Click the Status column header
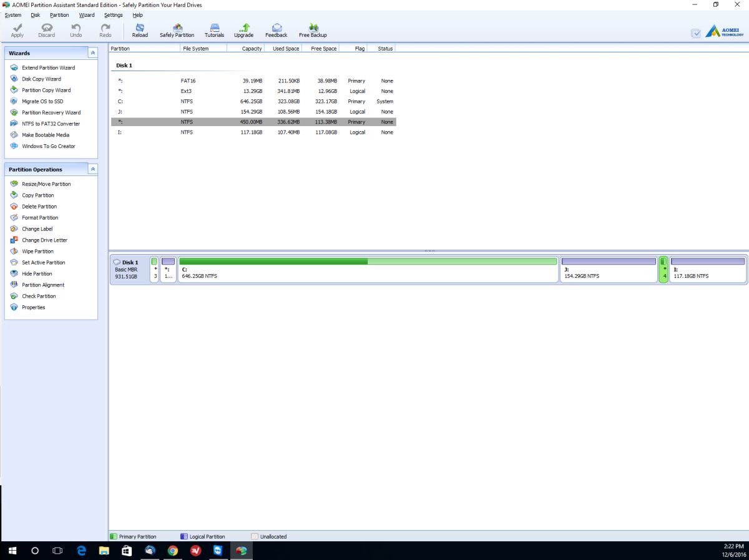This screenshot has width=749, height=560. (381, 49)
